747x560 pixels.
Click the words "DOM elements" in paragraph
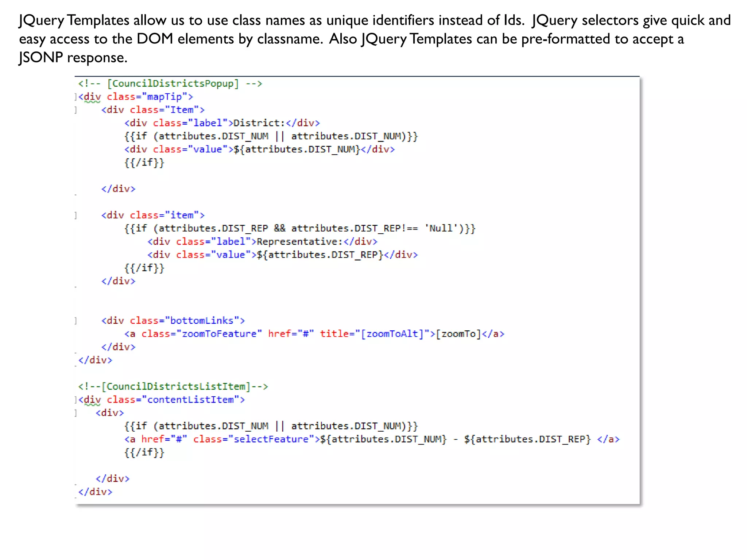point(185,39)
